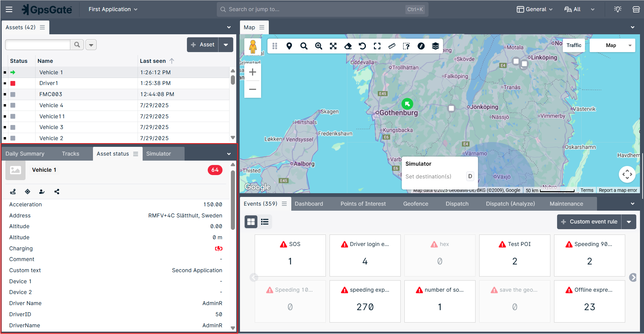Open the Map type dropdown
The height and width of the screenshot is (334, 644).
pos(612,45)
